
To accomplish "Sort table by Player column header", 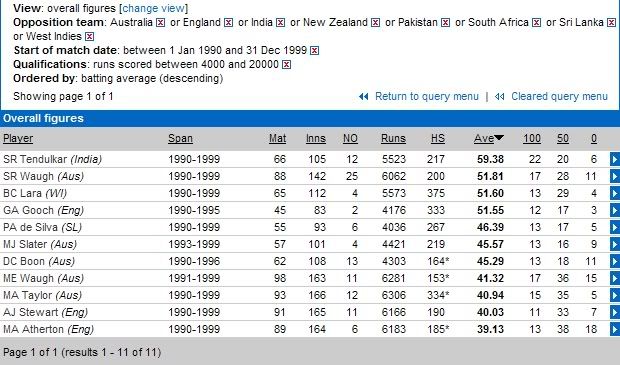I will point(18,138).
